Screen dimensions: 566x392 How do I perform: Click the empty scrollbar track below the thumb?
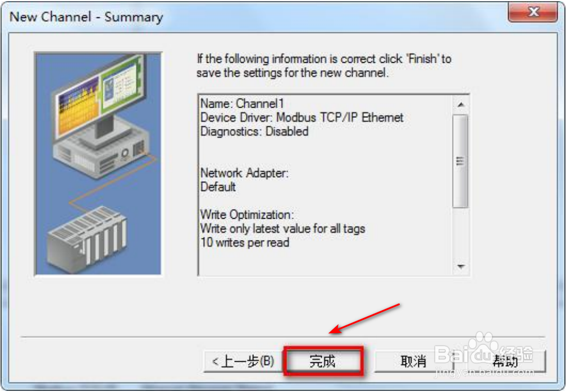460,233
